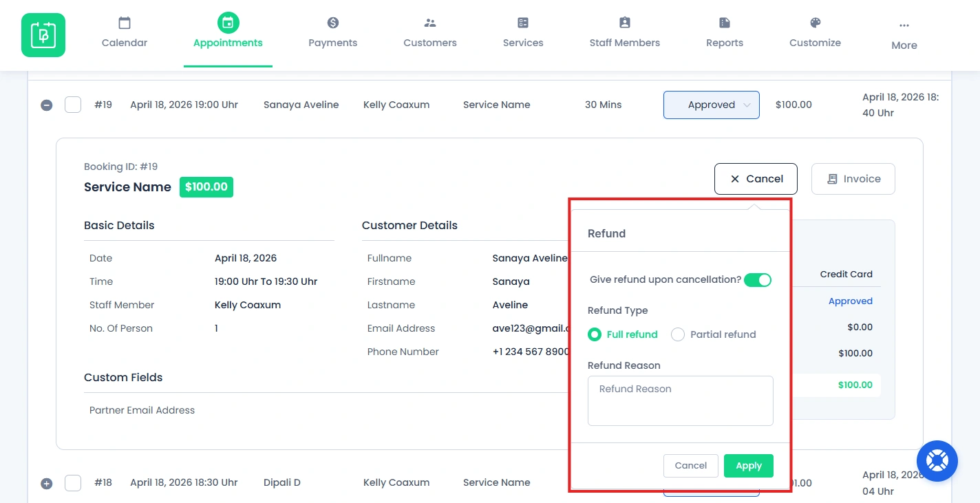This screenshot has height=503, width=980.
Task: Open the More menu label
Action: [904, 45]
